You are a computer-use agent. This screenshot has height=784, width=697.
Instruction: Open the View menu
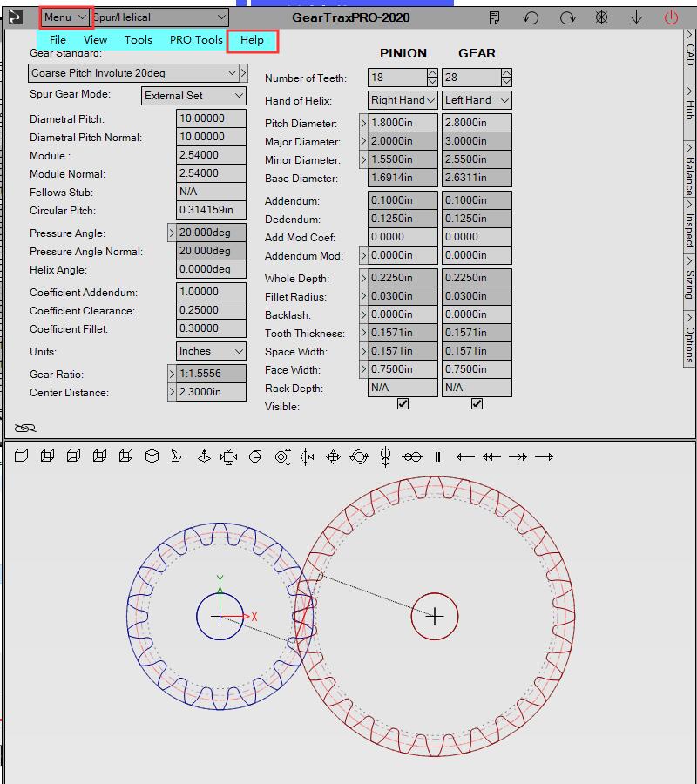[95, 40]
